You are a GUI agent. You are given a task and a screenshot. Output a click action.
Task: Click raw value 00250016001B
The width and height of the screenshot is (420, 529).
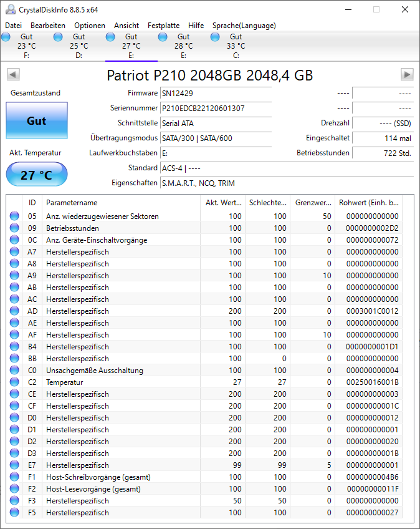point(373,382)
